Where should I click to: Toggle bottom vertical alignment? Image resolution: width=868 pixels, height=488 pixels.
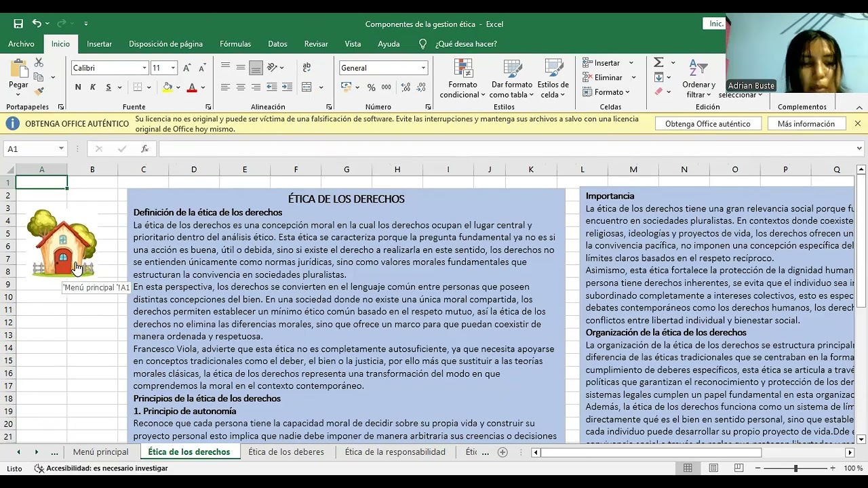256,68
